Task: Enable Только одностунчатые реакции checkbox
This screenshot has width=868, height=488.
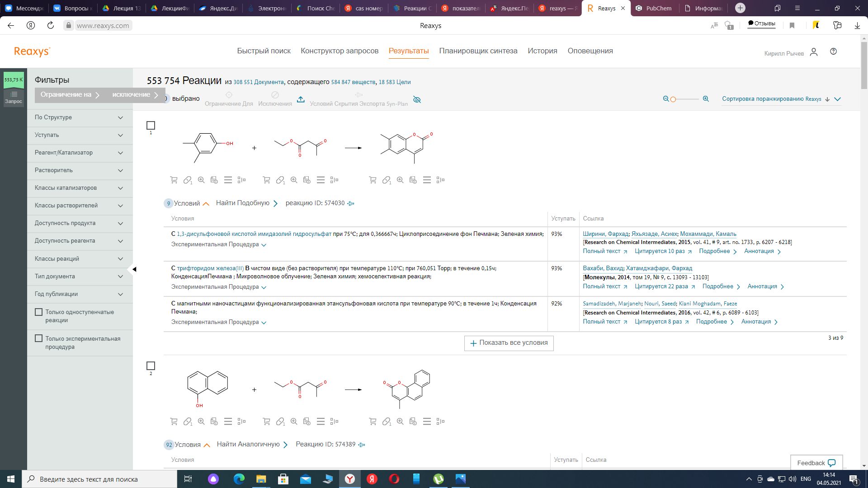Action: [x=39, y=312]
